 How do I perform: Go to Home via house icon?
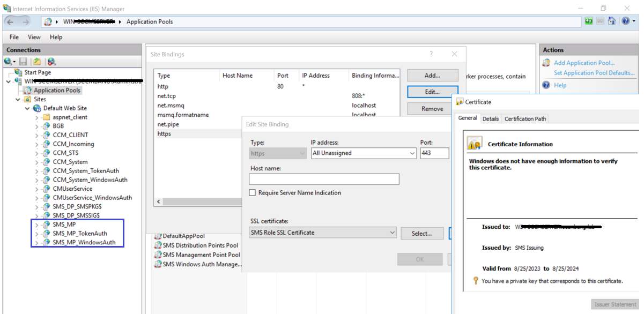click(611, 21)
